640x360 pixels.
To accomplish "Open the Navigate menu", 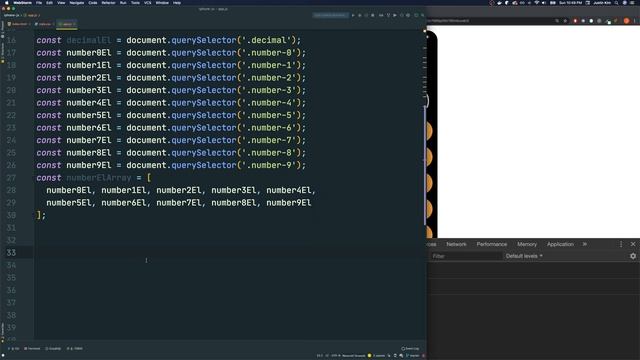I will tap(76, 2).
